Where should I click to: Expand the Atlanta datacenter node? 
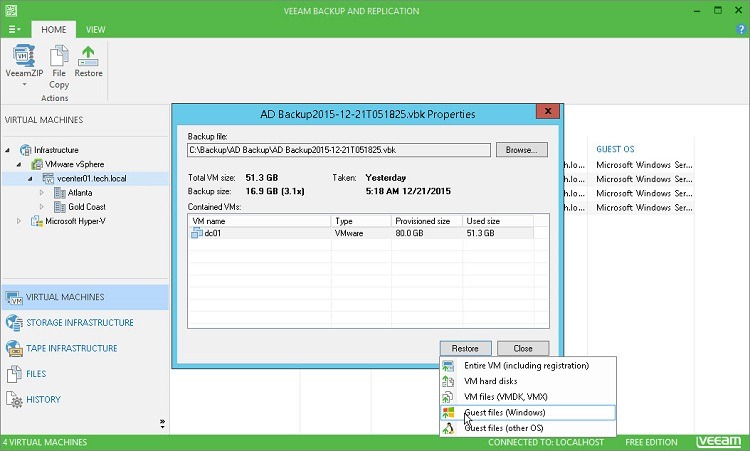42,193
